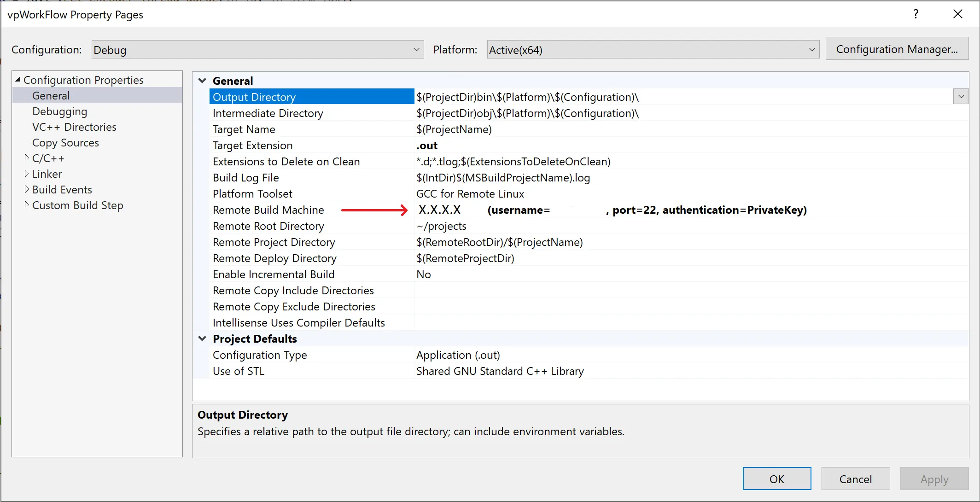The image size is (980, 502).
Task: Expand the Custom Build Step arrow
Action: click(x=27, y=205)
